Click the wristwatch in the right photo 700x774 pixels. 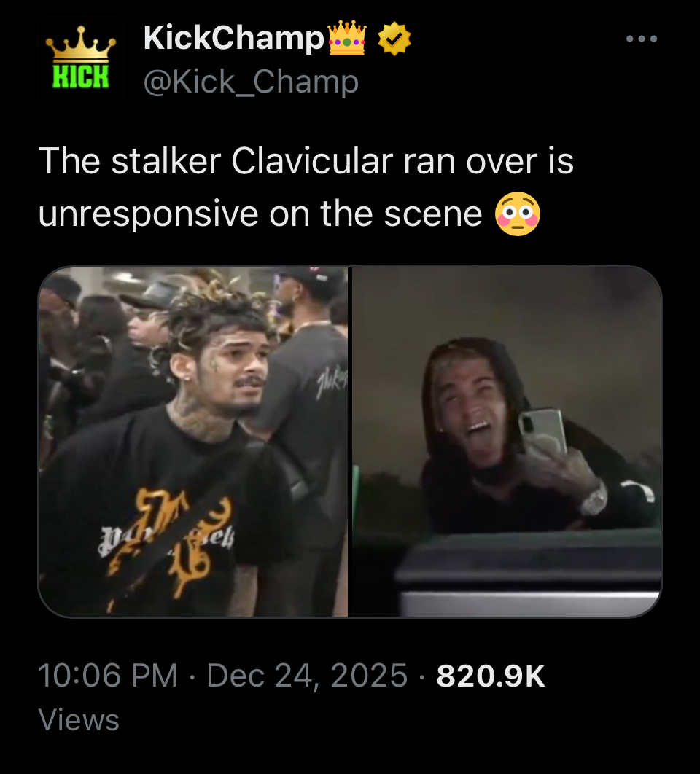pos(594,499)
